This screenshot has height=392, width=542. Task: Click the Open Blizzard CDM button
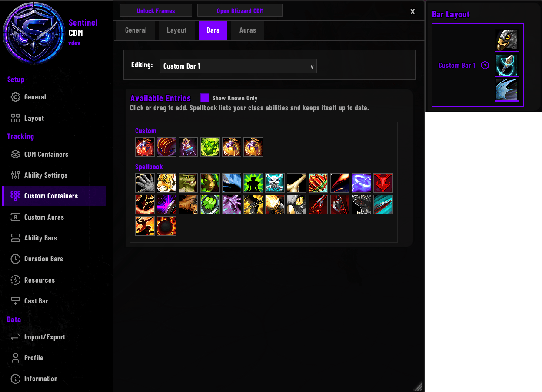point(240,11)
